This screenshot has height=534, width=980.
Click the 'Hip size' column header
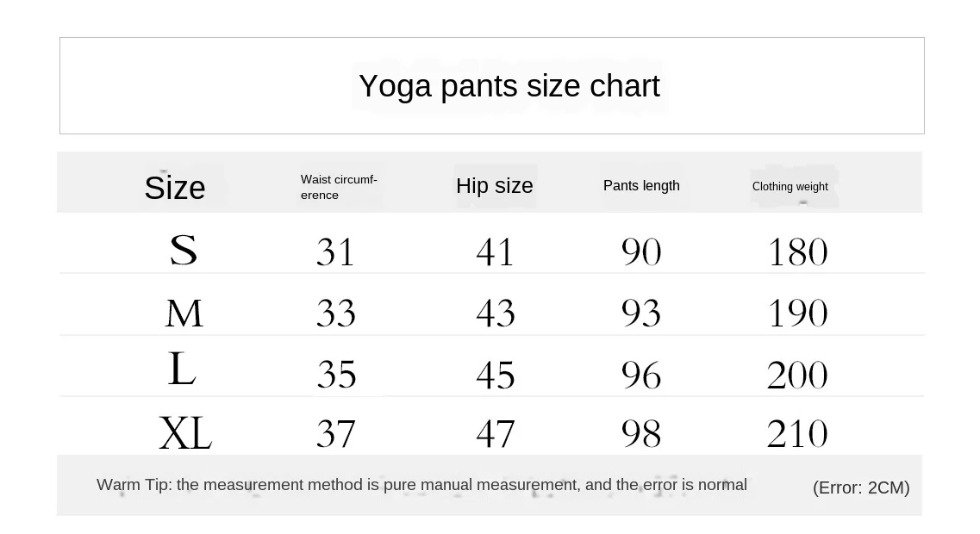[x=495, y=186]
